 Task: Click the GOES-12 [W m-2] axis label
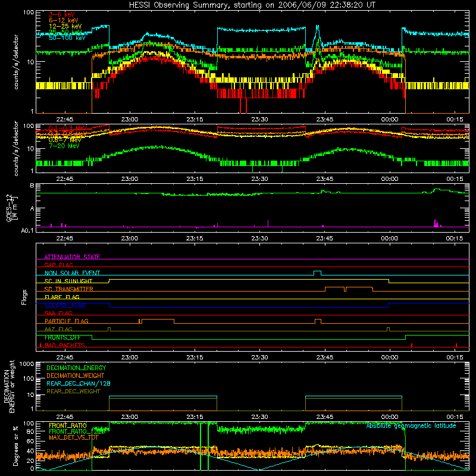pos(12,208)
